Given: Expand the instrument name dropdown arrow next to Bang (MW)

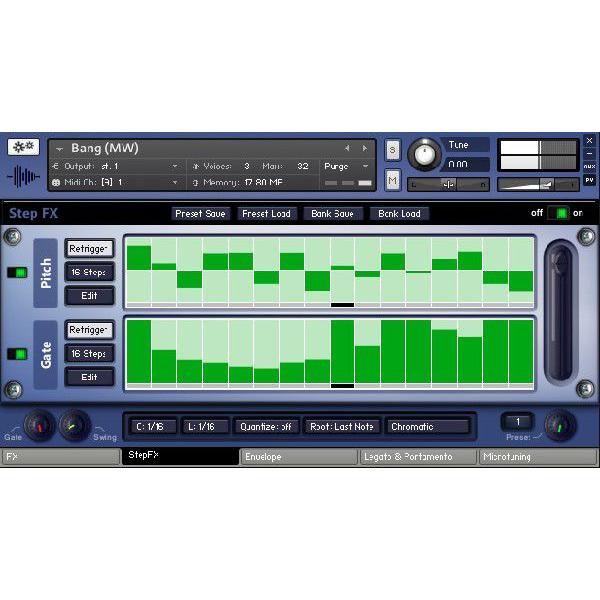Looking at the screenshot, I should pyautogui.click(x=59, y=149).
